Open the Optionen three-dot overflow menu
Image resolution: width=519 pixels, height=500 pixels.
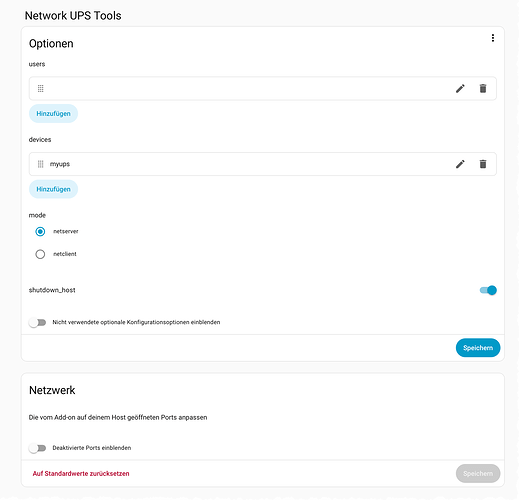coord(492,38)
